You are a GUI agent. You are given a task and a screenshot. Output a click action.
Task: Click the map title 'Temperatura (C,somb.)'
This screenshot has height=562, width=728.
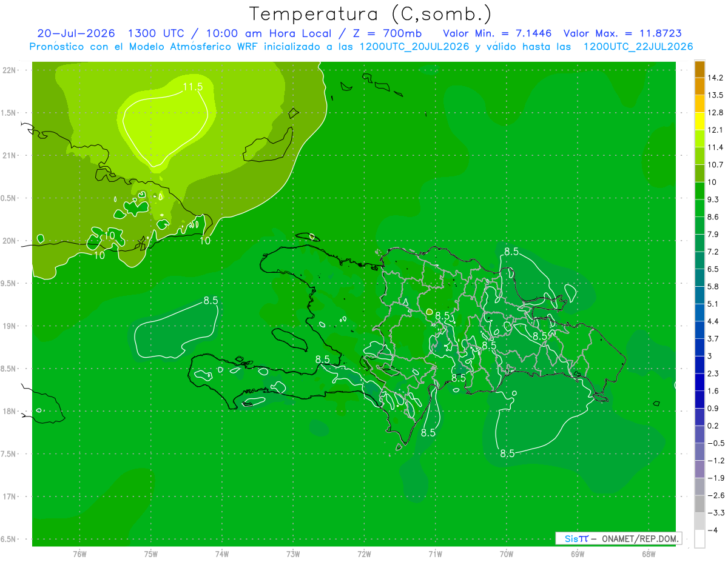370,13
